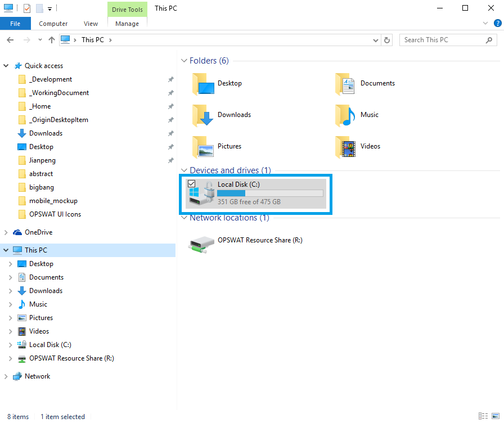
Task: Select Music under This PC in tree
Action: point(33,304)
